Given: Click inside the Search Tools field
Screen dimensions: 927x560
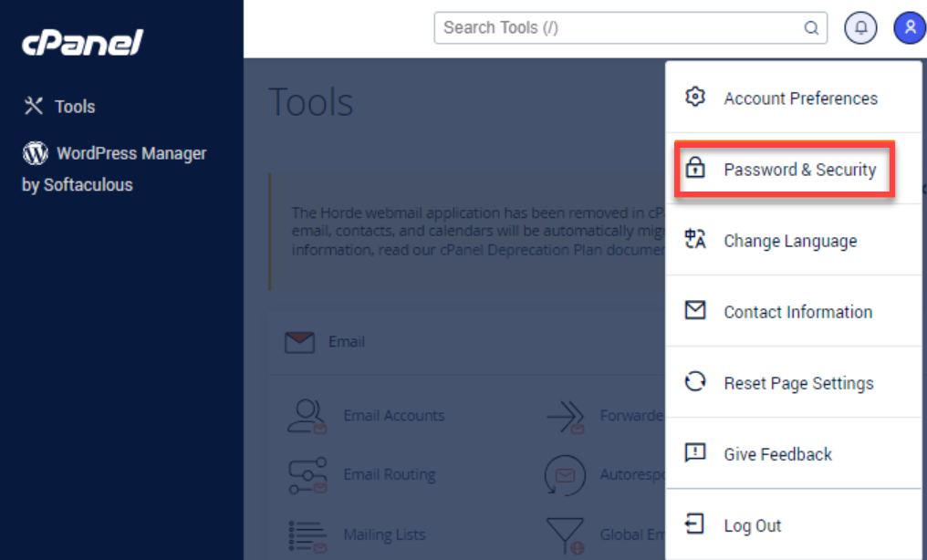Looking at the screenshot, I should [x=616, y=28].
